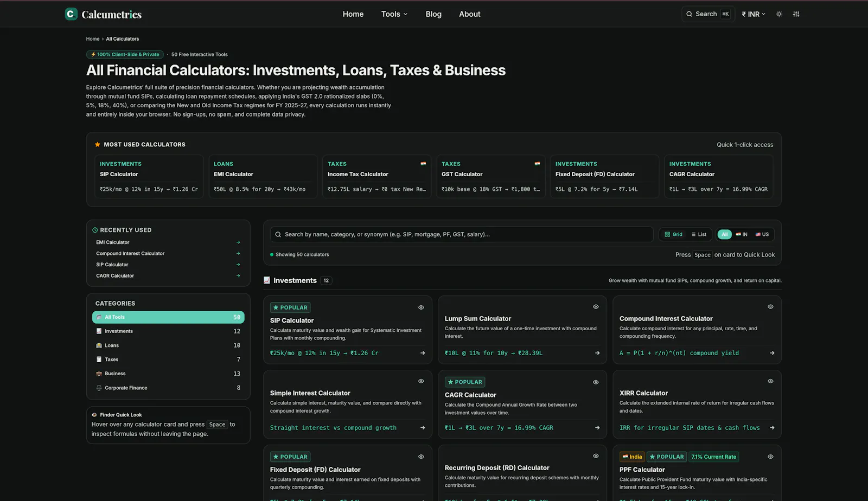This screenshot has height=501, width=868.
Task: Select Investments category in sidebar
Action: [x=168, y=331]
